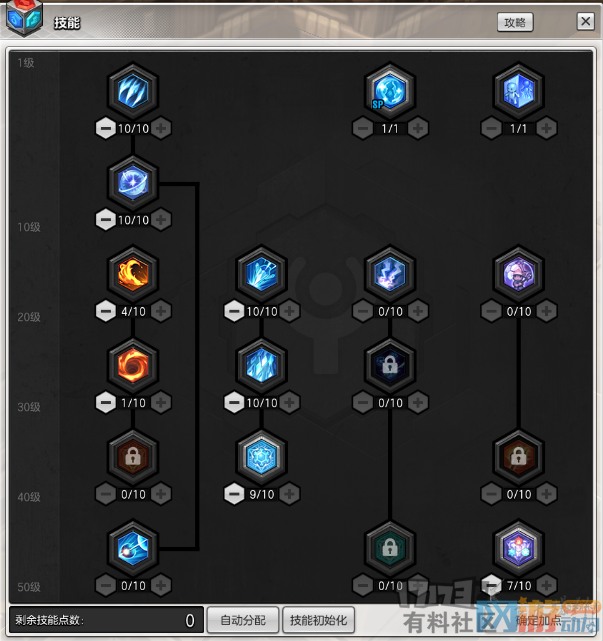Click the 自动分配 auto-allocate button
This screenshot has width=603, height=641.
(x=243, y=620)
